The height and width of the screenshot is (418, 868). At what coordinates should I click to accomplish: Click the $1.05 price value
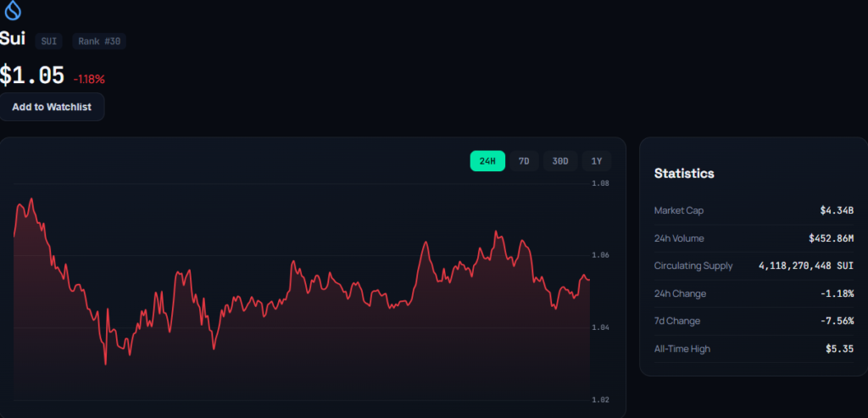point(32,75)
